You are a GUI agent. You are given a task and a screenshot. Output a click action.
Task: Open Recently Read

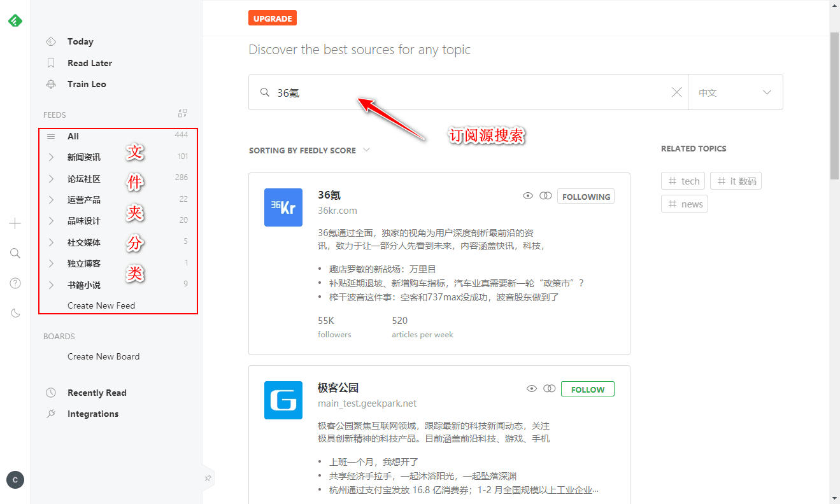97,393
